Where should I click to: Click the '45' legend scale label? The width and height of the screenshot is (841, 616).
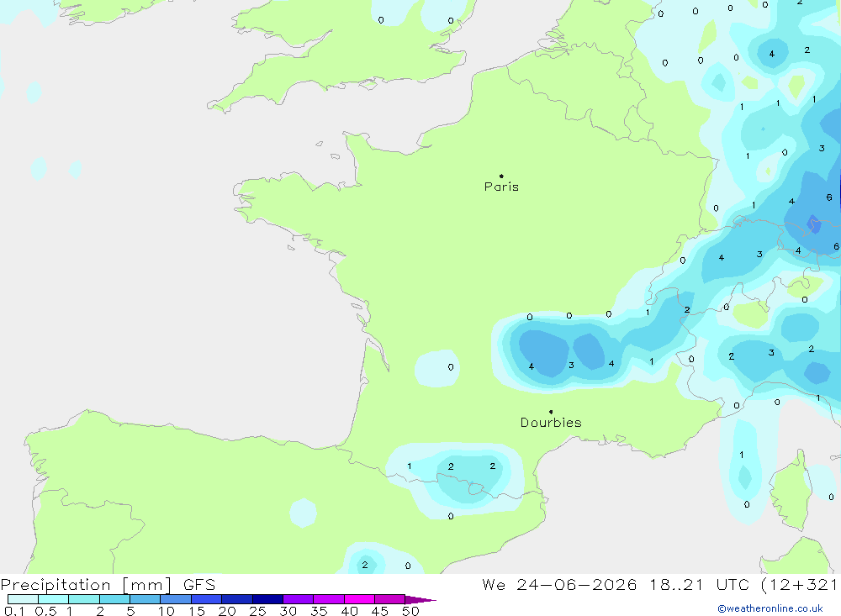380,611
